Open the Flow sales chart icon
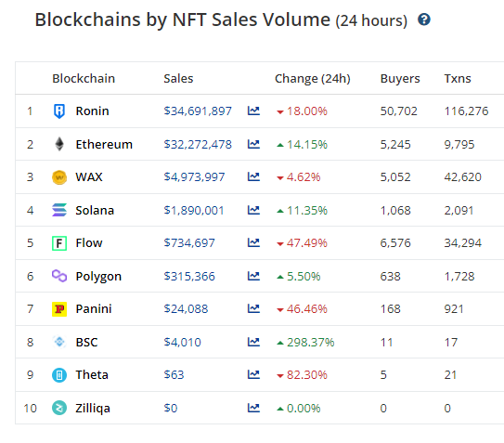Viewport: 504px width, 443px height. pyautogui.click(x=253, y=243)
